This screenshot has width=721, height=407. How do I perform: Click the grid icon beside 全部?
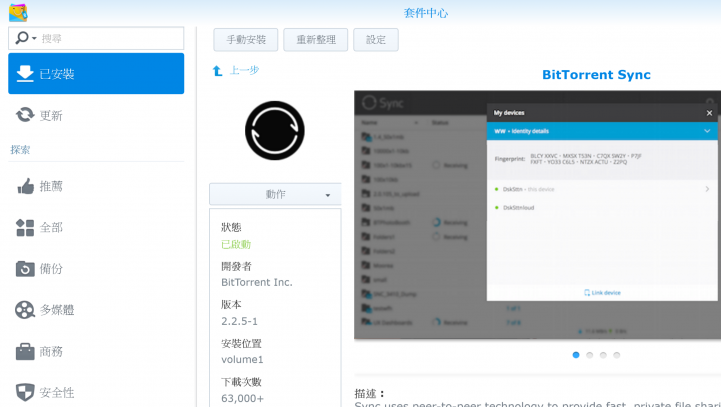point(25,228)
